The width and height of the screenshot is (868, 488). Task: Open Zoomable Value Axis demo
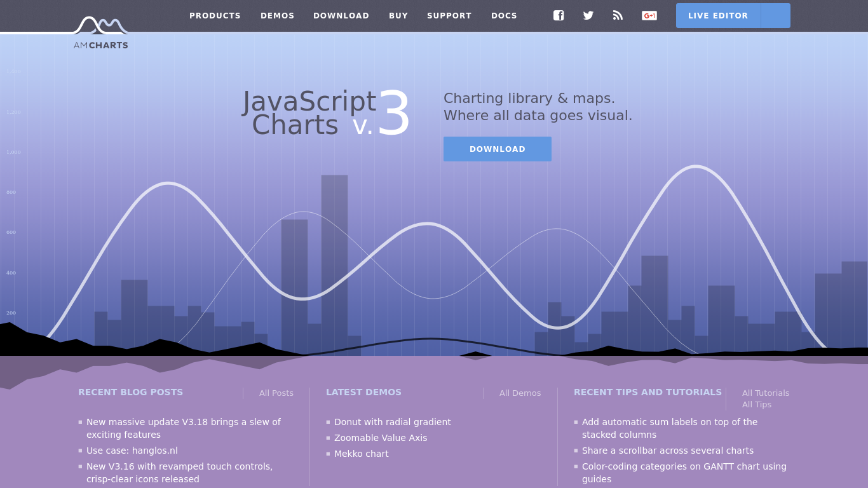(x=381, y=438)
